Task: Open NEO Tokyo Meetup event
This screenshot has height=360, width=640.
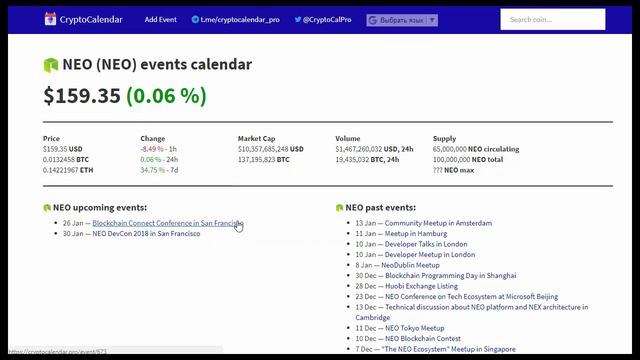Action: pyautogui.click(x=415, y=328)
